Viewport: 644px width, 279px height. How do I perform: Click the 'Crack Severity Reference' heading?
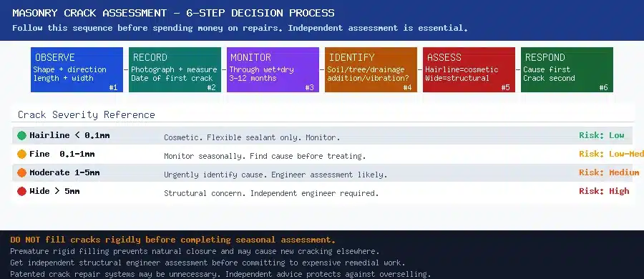[x=87, y=114]
